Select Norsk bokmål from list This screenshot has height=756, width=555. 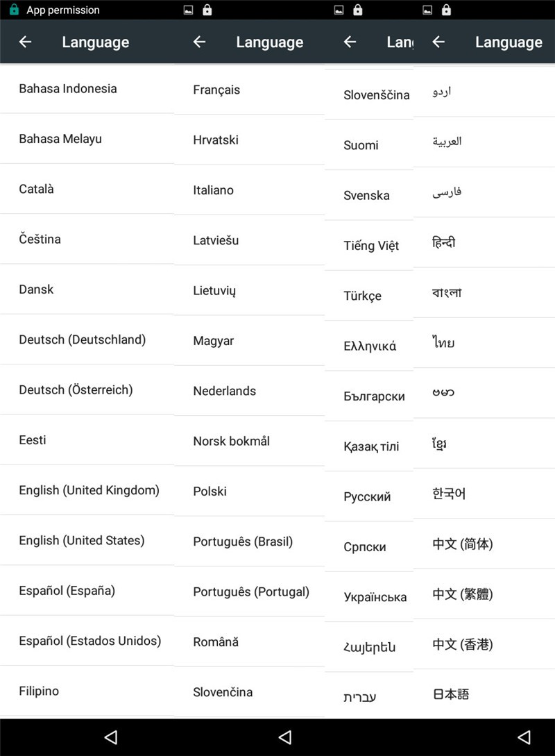(x=231, y=441)
